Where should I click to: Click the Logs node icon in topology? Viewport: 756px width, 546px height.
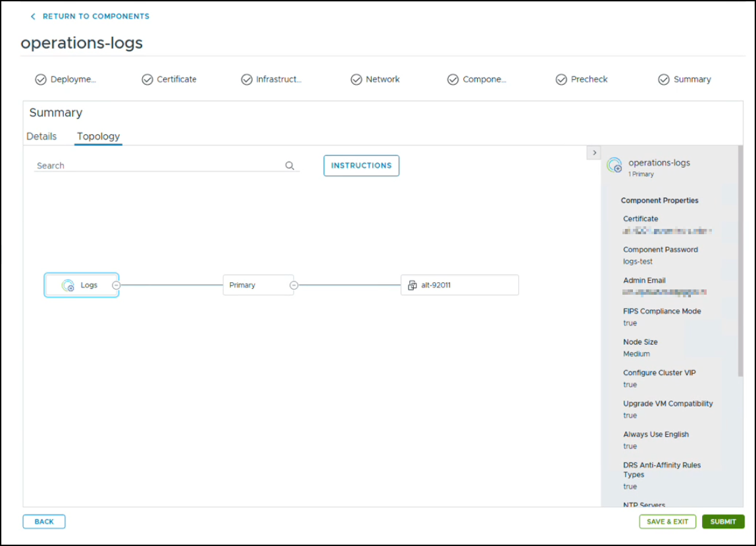click(x=68, y=285)
